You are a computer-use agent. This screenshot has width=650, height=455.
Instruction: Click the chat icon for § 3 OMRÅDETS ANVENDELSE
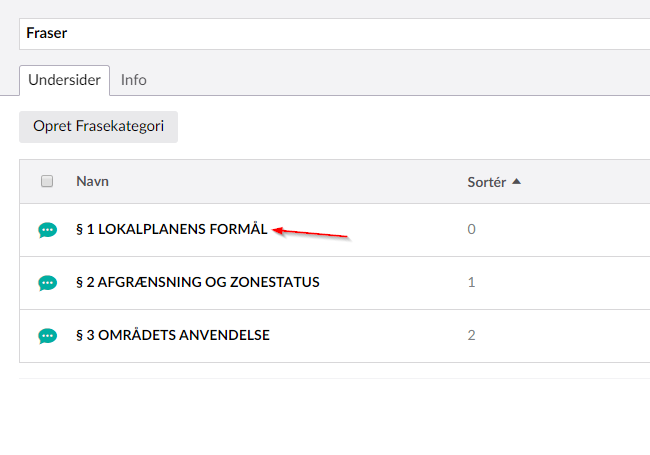47,336
